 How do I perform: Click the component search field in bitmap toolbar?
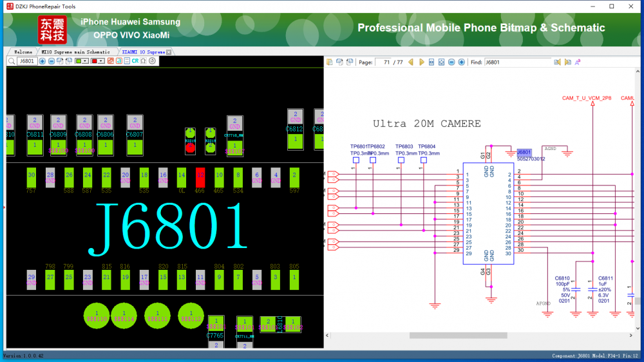pyautogui.click(x=26, y=61)
